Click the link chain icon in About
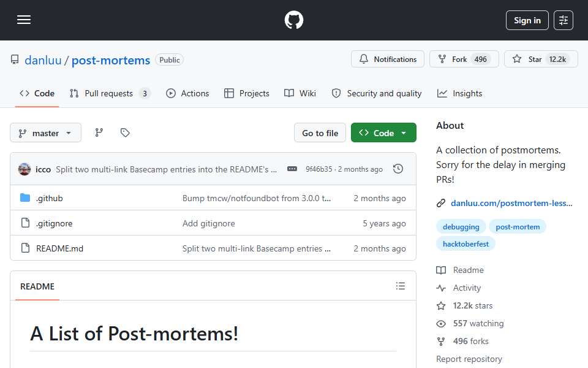588x368 pixels. point(441,203)
